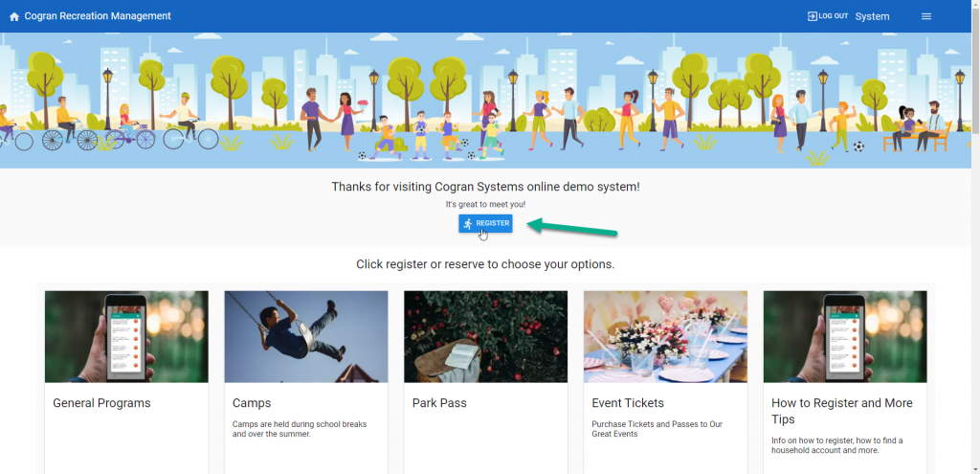Open the How to Register card image
The width and height of the screenshot is (980, 474).
pyautogui.click(x=845, y=336)
